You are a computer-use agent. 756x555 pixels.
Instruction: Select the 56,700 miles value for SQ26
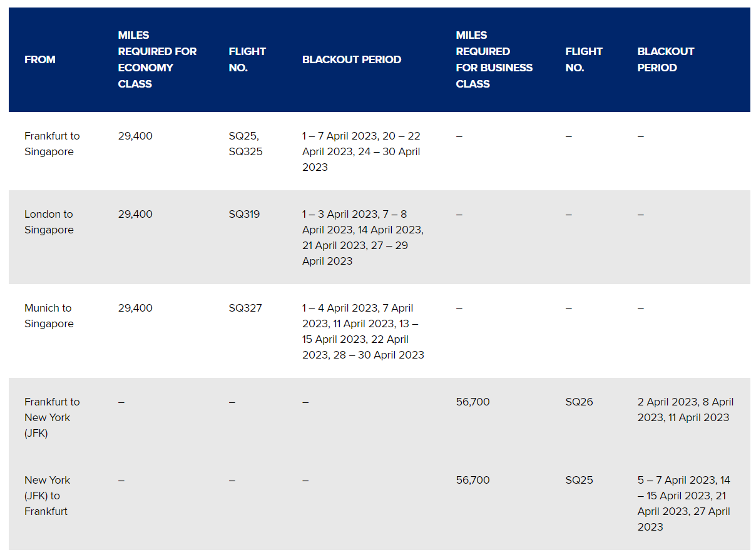pyautogui.click(x=472, y=402)
